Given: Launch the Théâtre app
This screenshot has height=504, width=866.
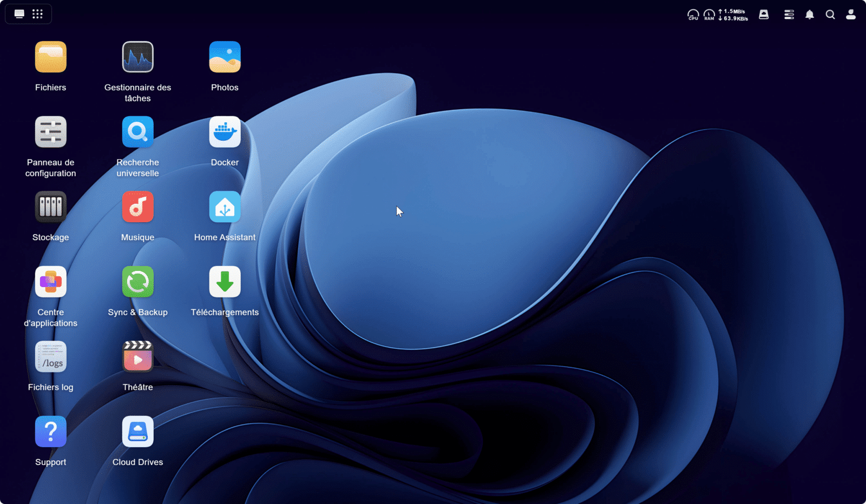Looking at the screenshot, I should (137, 357).
